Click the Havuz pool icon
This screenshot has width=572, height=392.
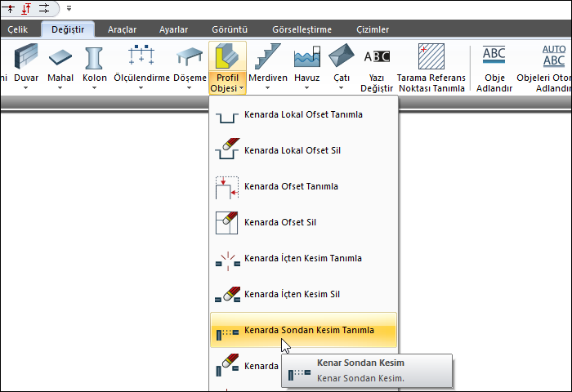(x=307, y=56)
